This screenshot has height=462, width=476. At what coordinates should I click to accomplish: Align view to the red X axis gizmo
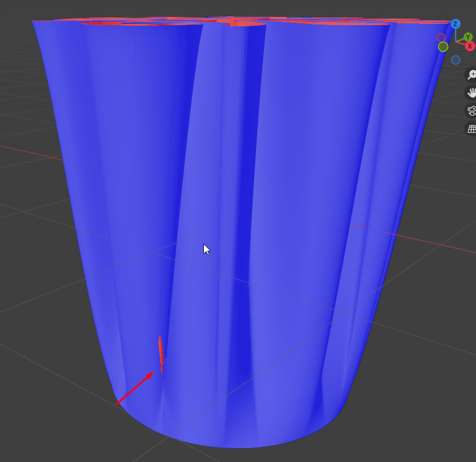(470, 46)
